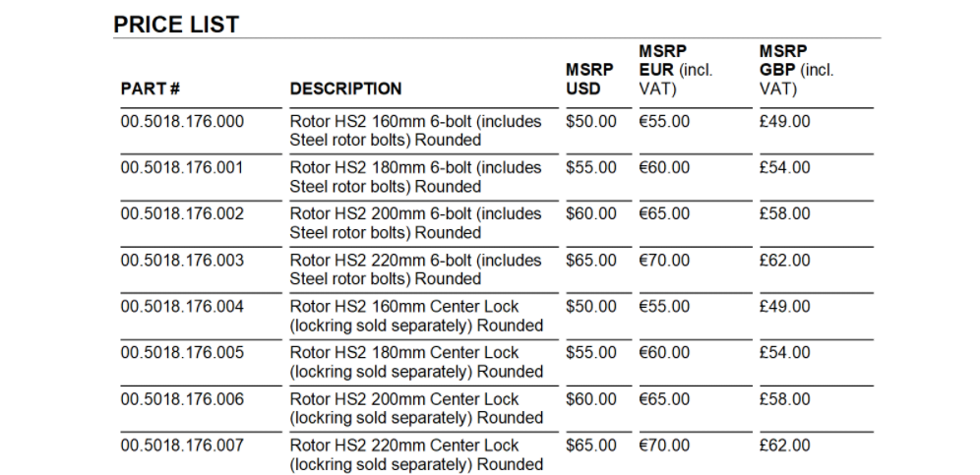This screenshot has height=475, width=980.
Task: Click the MSRP EUR column header
Action: click(675, 70)
